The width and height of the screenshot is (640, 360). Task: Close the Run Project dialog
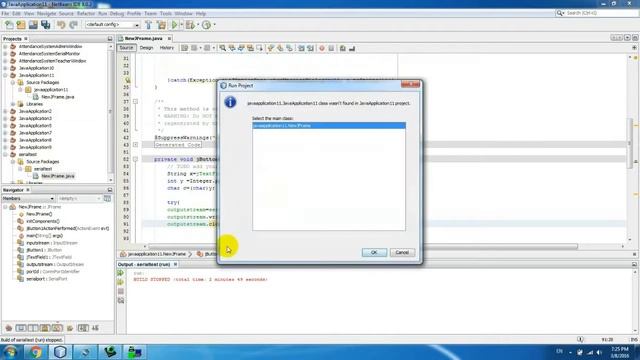click(x=410, y=84)
